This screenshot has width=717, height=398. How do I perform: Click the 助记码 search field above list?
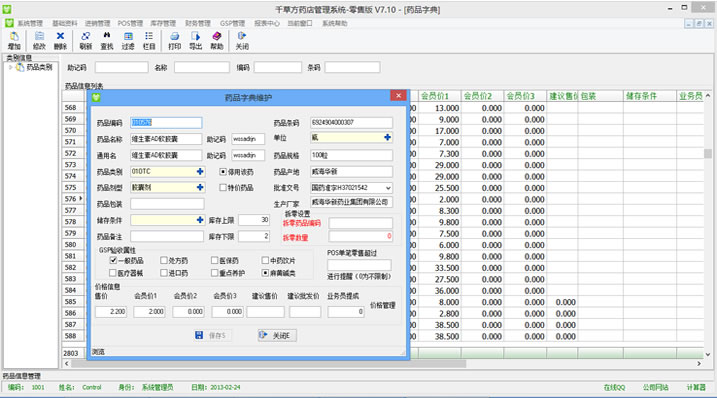122,68
